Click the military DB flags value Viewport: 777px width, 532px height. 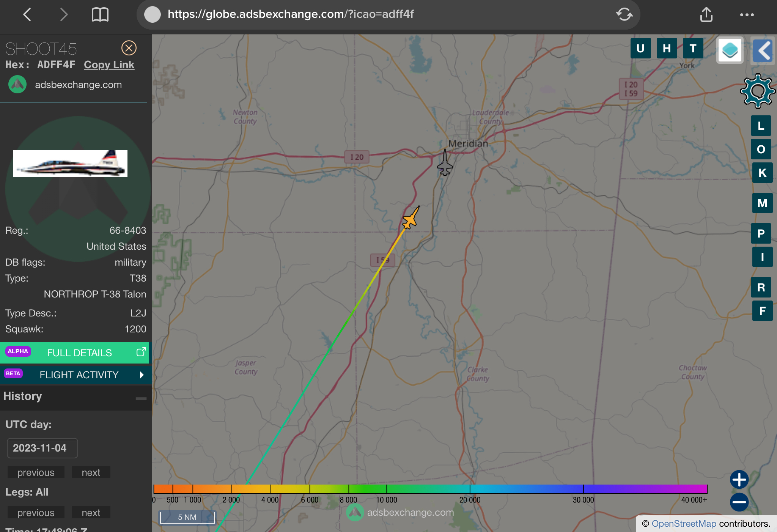(131, 262)
